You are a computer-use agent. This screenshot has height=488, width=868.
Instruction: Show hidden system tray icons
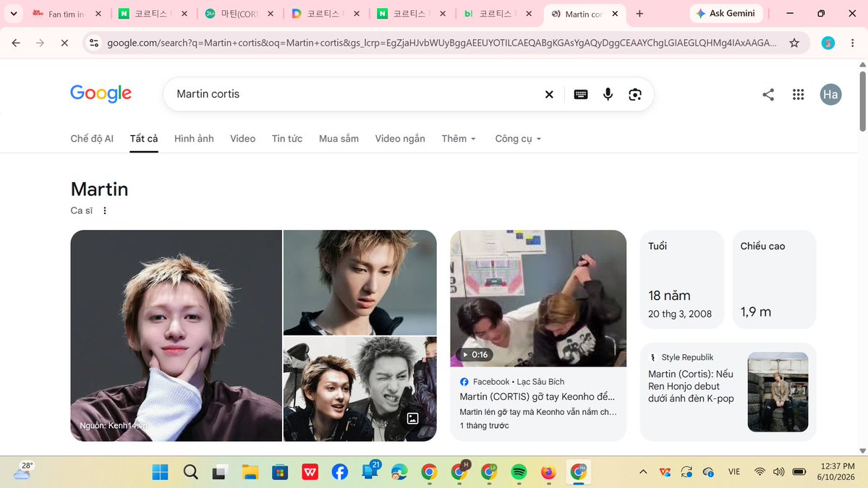pos(643,472)
